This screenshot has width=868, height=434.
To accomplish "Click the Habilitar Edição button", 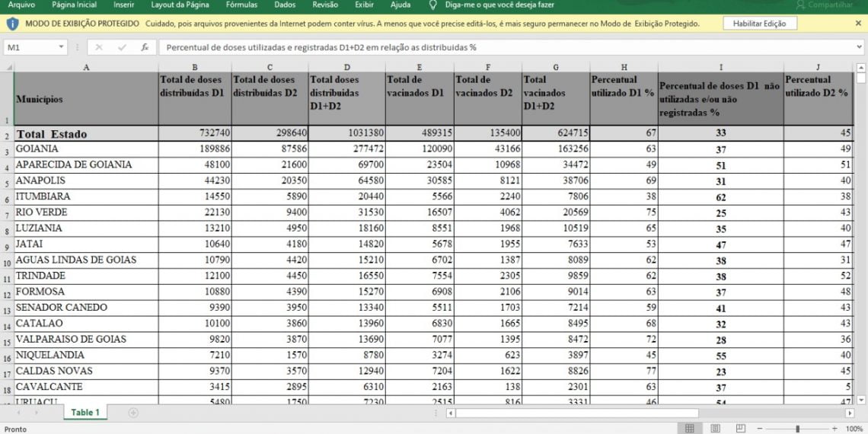I will (x=760, y=24).
